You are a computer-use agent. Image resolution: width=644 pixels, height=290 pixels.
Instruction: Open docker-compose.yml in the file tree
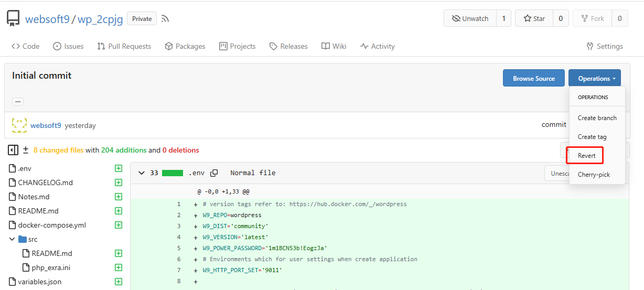click(x=52, y=225)
